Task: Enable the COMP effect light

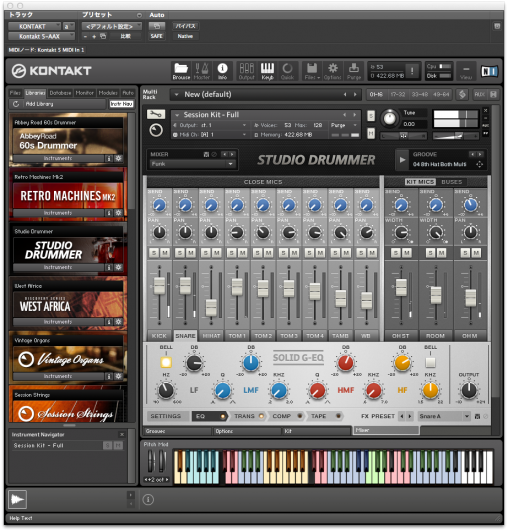Action: coord(300,416)
